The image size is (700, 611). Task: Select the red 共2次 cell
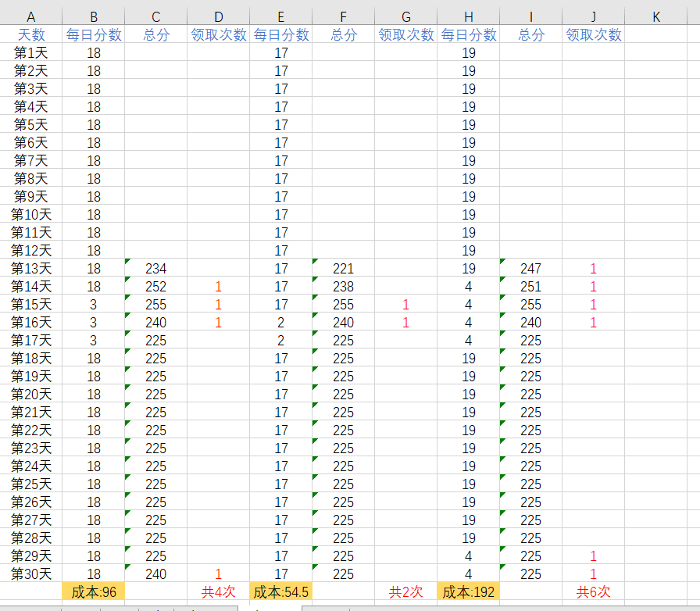(406, 591)
